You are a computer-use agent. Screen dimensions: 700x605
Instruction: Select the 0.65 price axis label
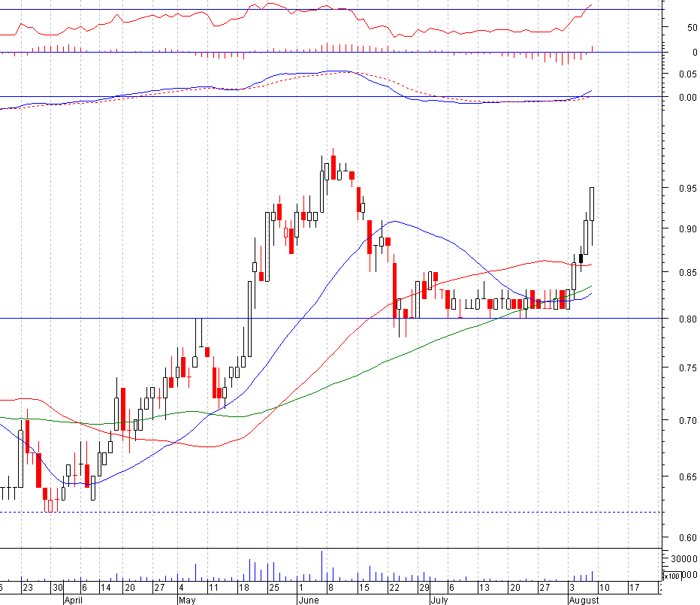point(687,476)
